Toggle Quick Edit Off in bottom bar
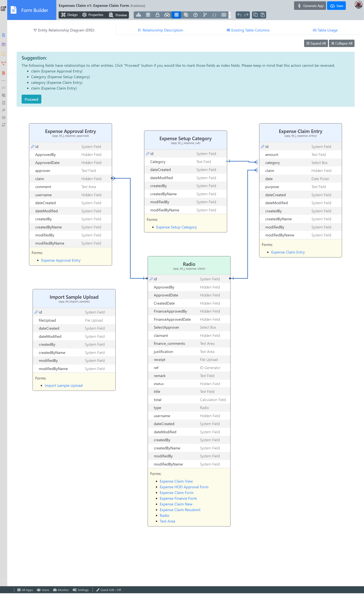This screenshot has width=364, height=594. (109, 590)
